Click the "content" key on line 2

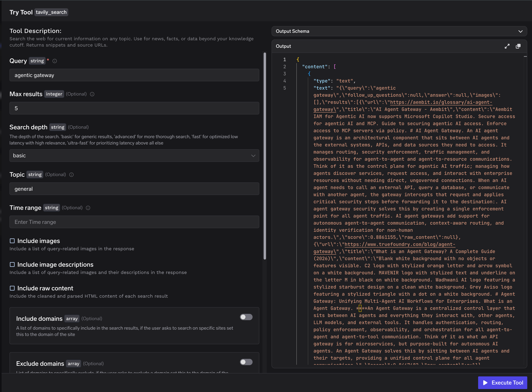(x=315, y=67)
